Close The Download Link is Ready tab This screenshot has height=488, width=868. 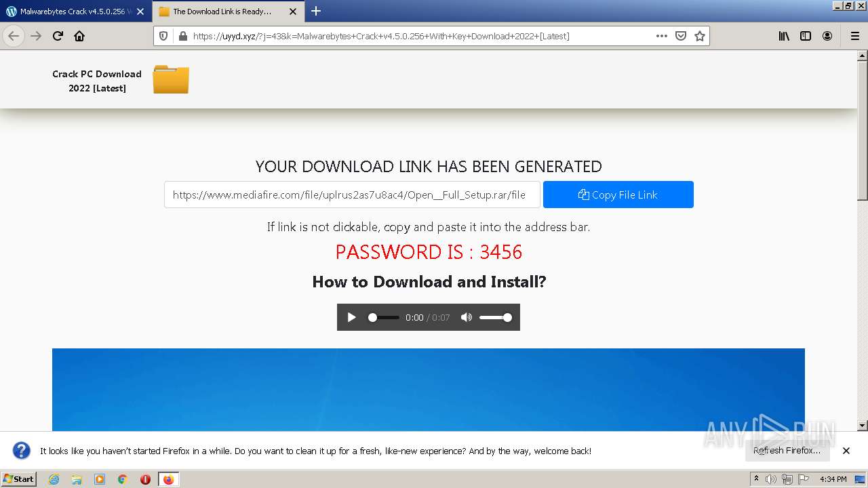pos(293,12)
